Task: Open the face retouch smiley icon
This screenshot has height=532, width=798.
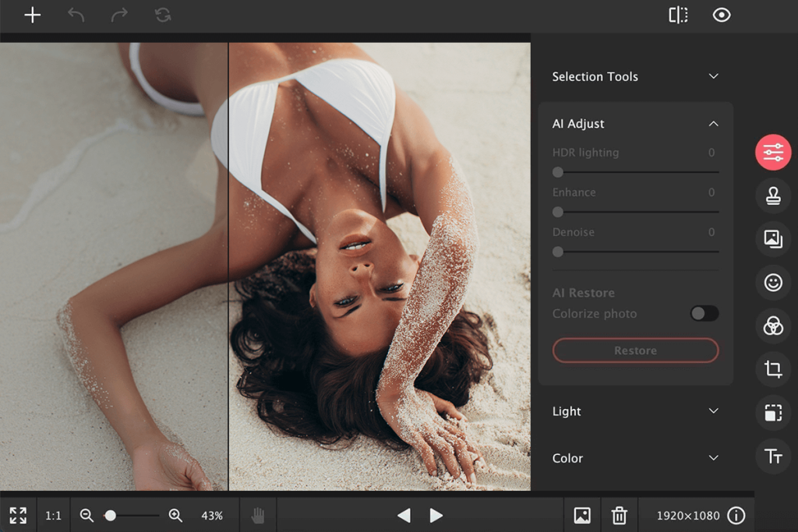Action: 772,283
